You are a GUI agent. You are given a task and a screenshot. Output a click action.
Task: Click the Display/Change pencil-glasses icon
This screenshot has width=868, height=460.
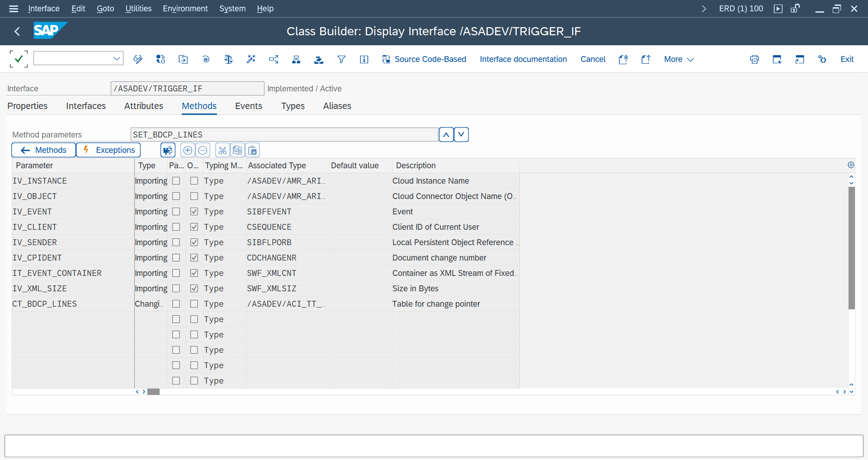(138, 59)
